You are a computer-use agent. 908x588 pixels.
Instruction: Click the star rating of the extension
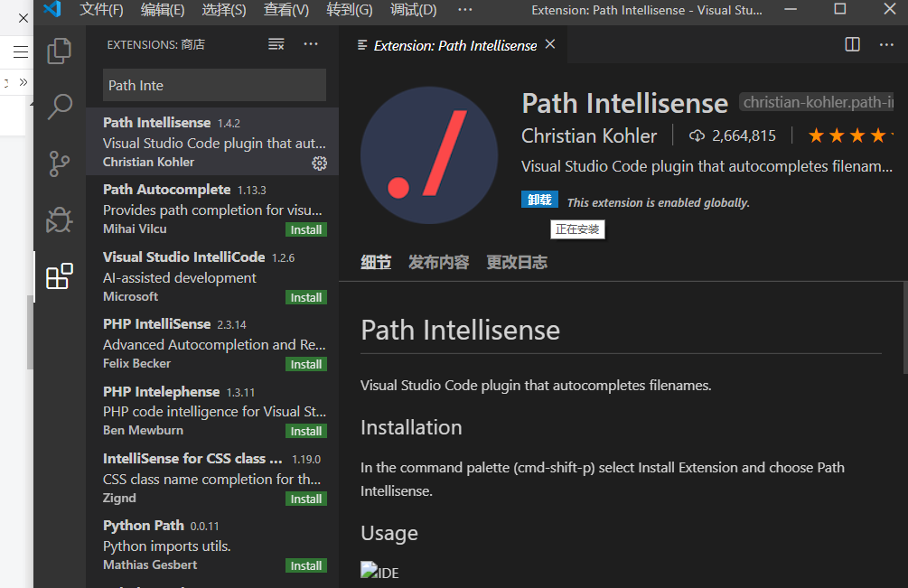click(x=850, y=135)
